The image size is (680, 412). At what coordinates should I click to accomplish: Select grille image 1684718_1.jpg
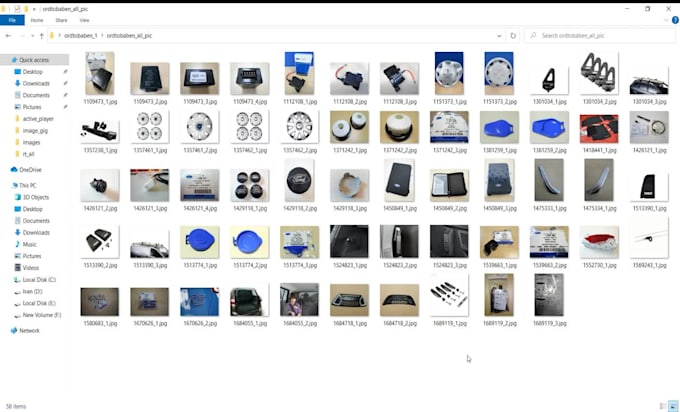[349, 300]
